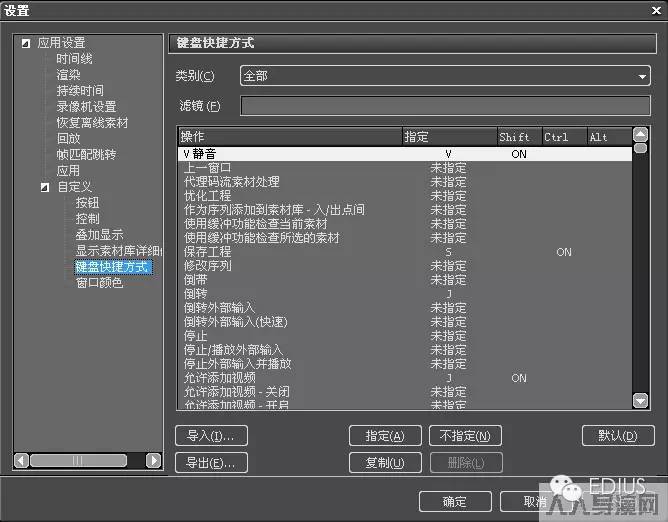
Task: Click the 不指定(N) unassign button
Action: point(464,436)
